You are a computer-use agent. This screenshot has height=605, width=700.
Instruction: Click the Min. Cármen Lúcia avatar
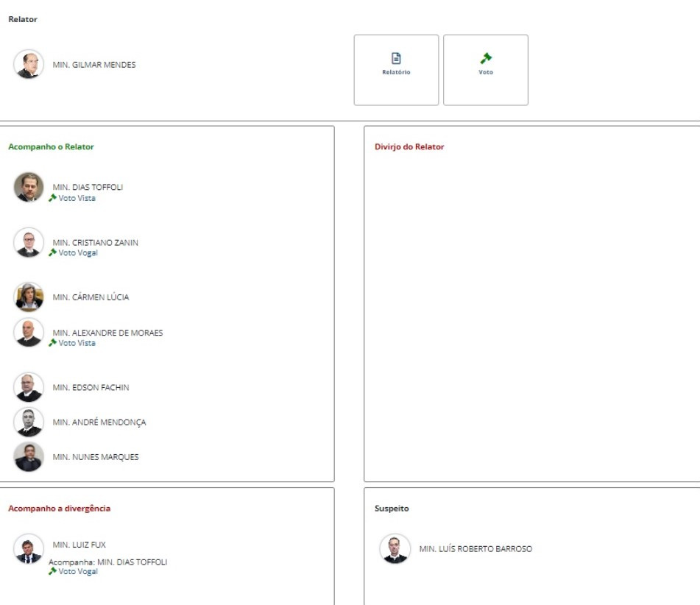click(x=29, y=297)
